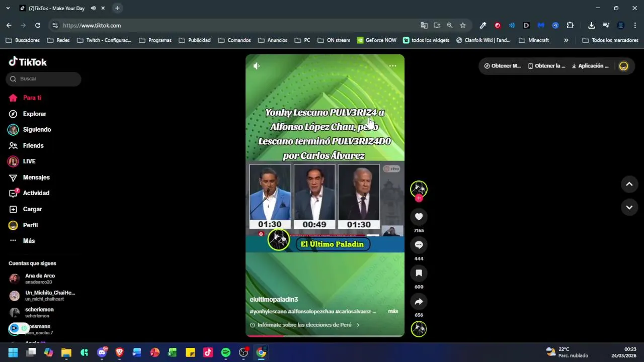Open Mensajes in the sidebar

(29, 177)
